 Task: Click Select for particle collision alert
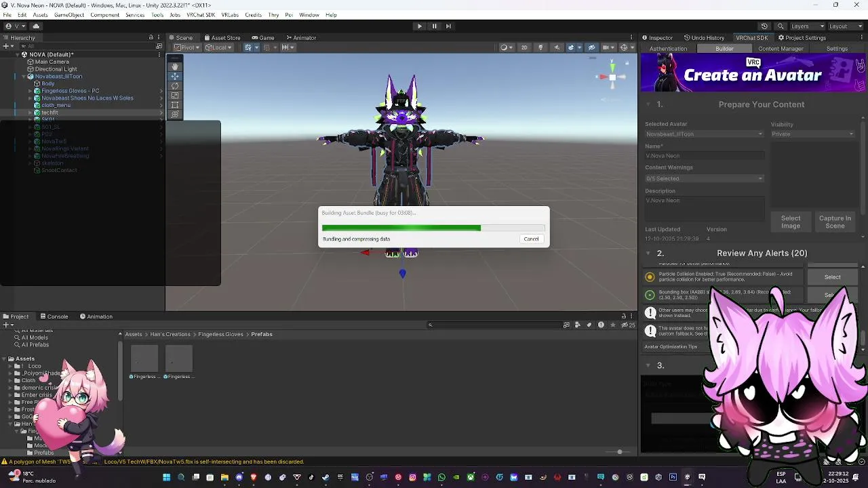pyautogui.click(x=833, y=277)
